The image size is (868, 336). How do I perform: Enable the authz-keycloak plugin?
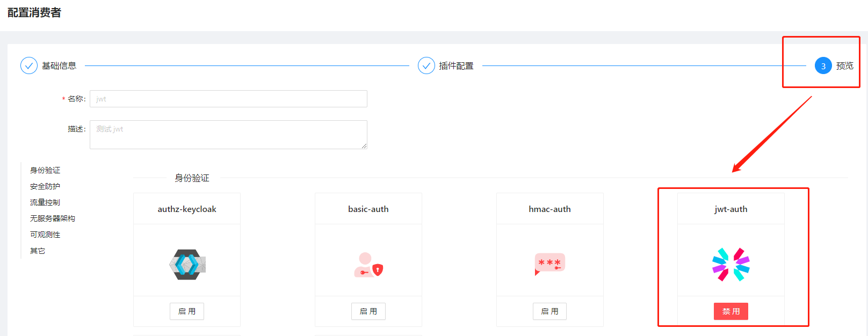click(187, 311)
